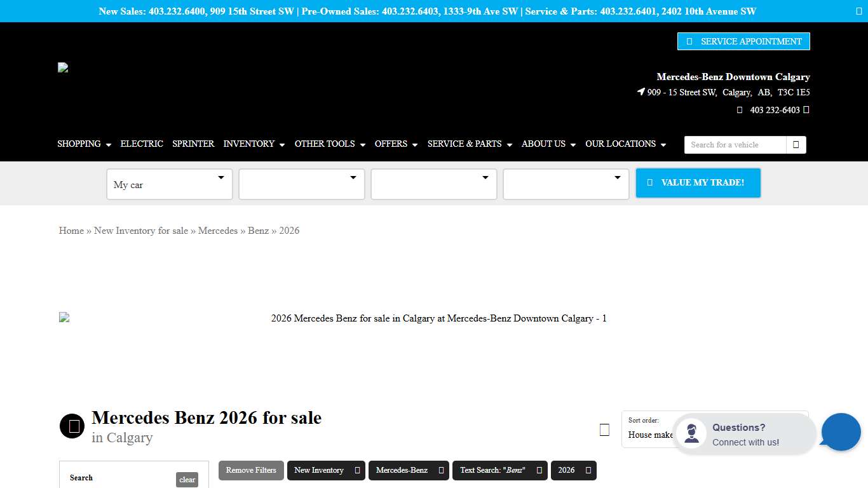This screenshot has height=488, width=868.
Task: Toggle the checkbox beside the sort order box
Action: 604,430
